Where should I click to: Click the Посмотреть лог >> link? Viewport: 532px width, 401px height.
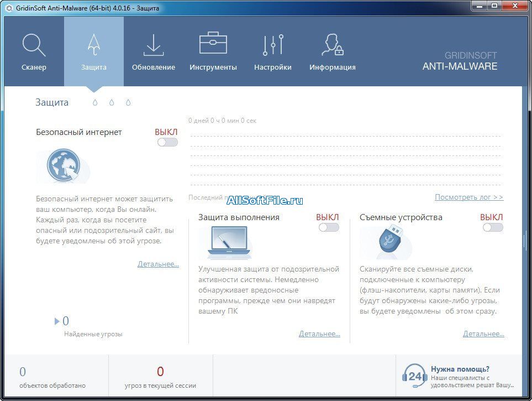(469, 197)
